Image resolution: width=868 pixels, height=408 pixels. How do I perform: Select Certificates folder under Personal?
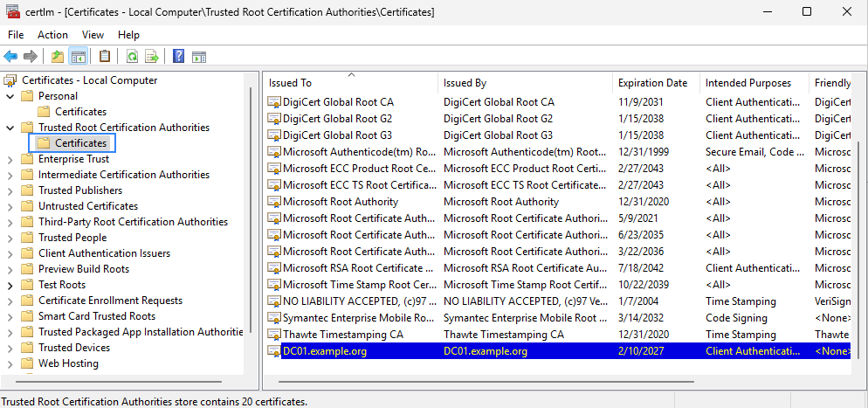point(81,112)
